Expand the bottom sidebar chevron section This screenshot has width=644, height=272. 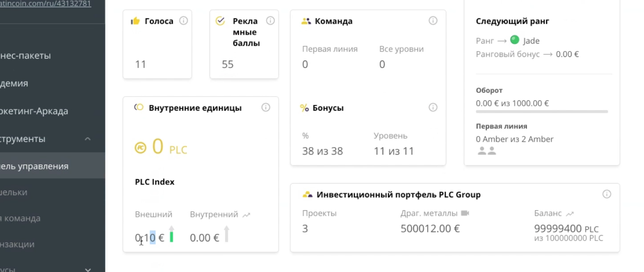click(88, 269)
